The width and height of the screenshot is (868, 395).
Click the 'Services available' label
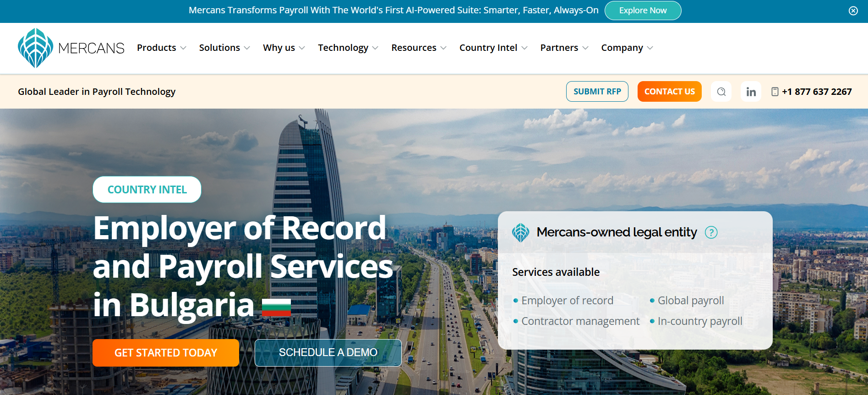coord(556,272)
